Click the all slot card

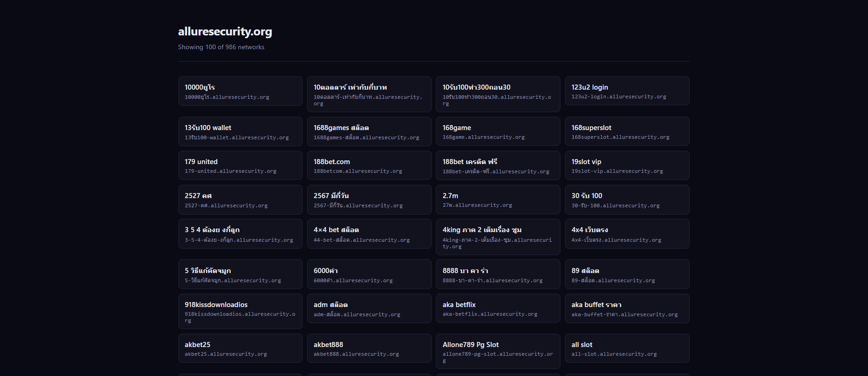[x=627, y=348]
